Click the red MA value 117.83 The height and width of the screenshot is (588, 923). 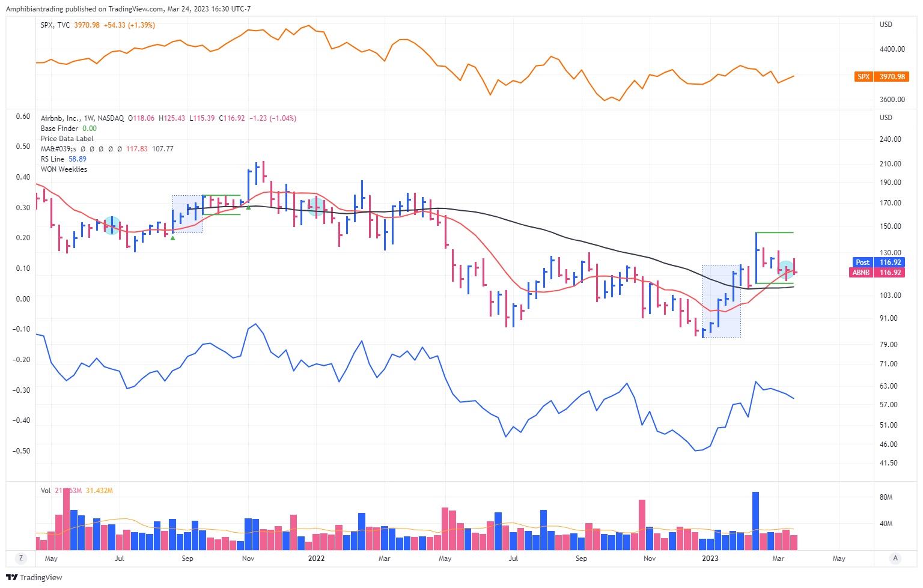click(x=136, y=149)
